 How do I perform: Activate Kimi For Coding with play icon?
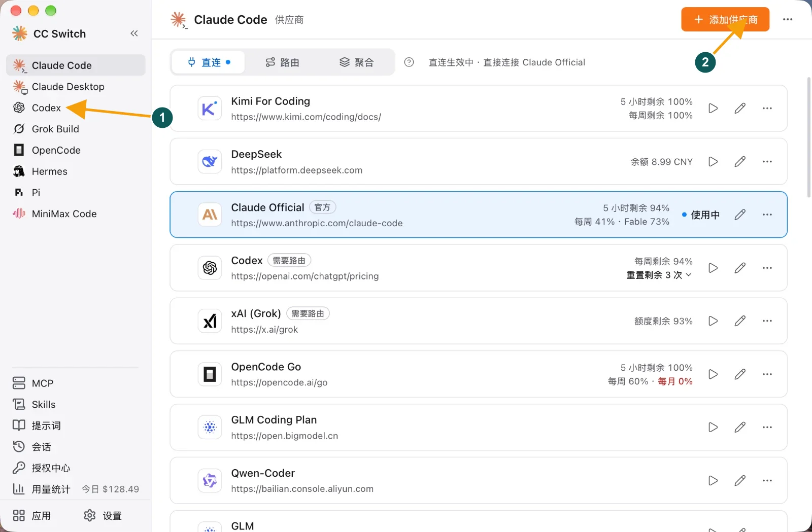point(713,108)
